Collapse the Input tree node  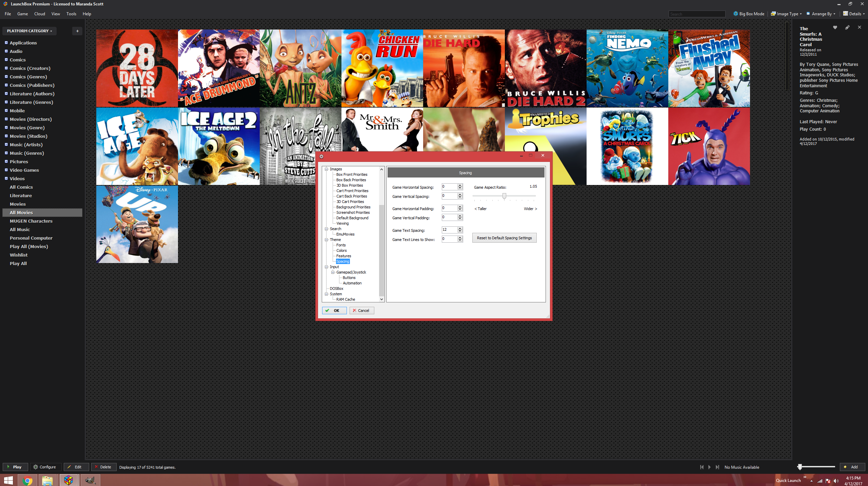tap(327, 267)
